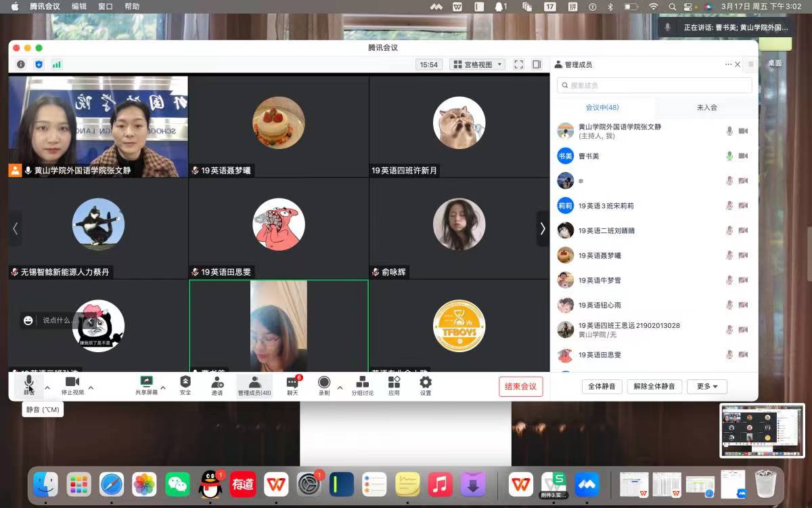Click the Search Members (搜索成员) field

click(654, 85)
